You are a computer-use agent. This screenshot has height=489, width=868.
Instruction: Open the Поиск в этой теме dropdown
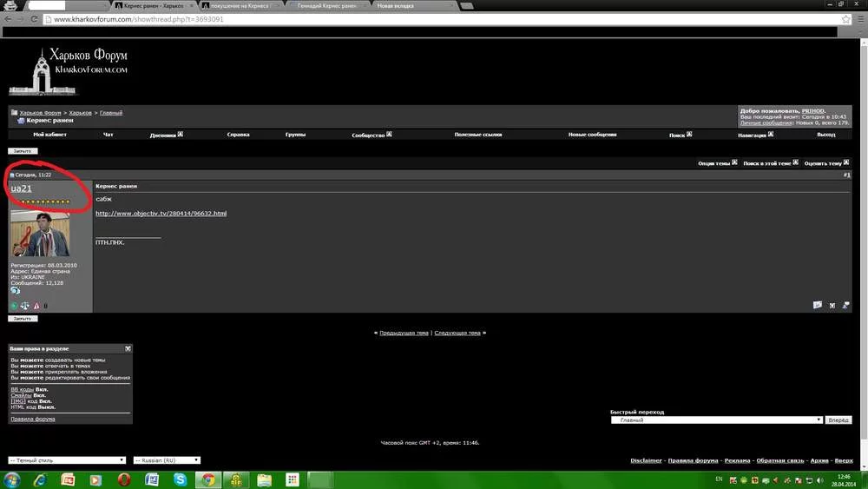coord(771,162)
